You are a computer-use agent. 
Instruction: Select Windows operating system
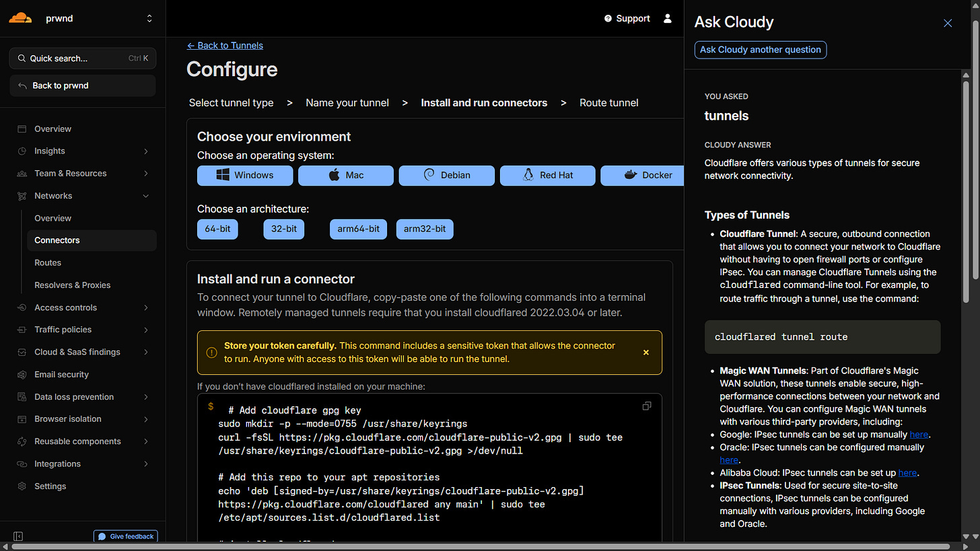[x=245, y=175]
